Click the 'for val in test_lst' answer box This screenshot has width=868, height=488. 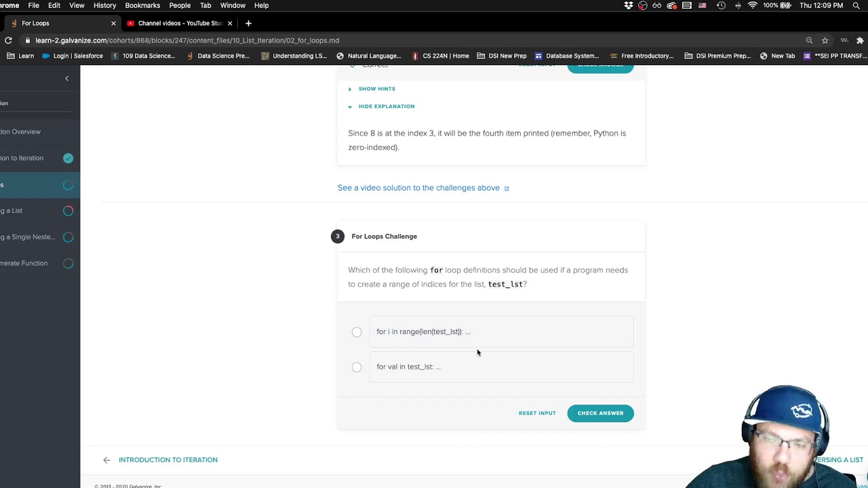tap(501, 367)
